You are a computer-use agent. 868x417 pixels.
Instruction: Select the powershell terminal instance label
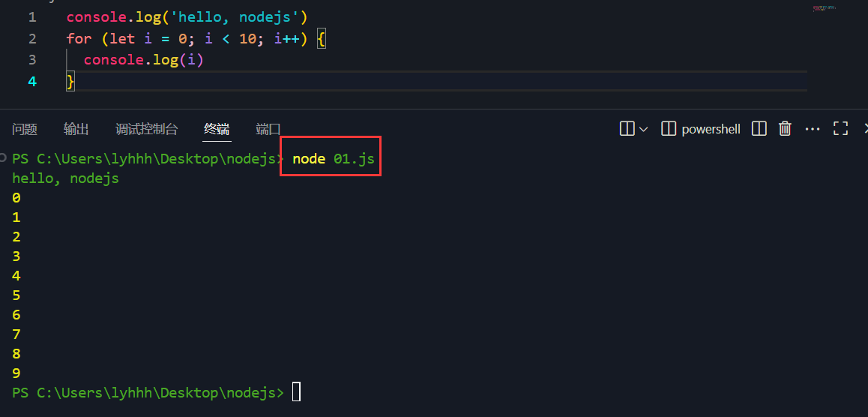pos(711,129)
